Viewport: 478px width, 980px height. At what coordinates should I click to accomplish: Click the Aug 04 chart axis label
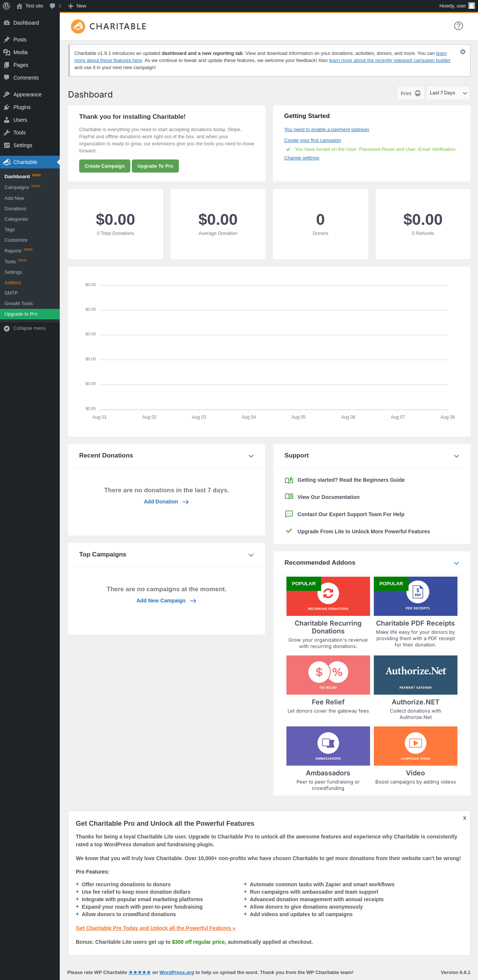[249, 417]
